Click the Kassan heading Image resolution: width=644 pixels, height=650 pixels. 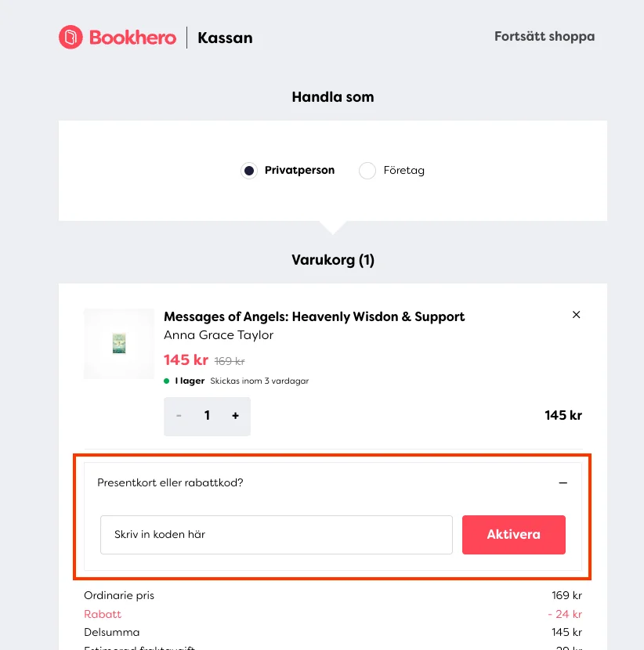coord(225,38)
